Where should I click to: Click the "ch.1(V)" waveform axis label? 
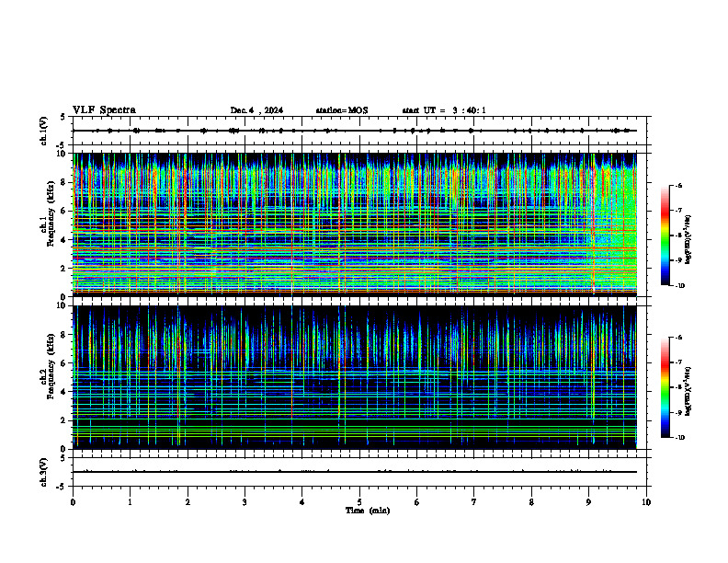[x=44, y=131]
